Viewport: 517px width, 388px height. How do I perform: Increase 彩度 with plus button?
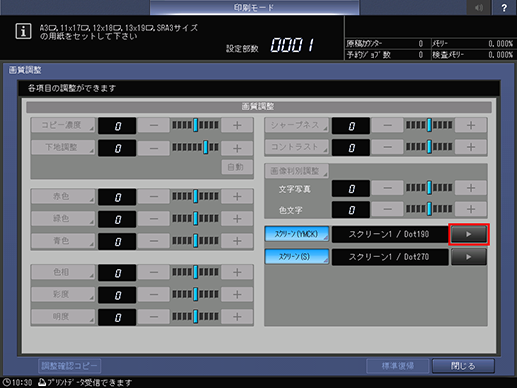[237, 295]
